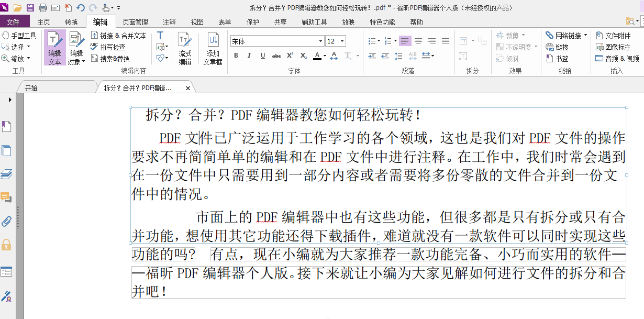Select the Hand tool (手型工具)
Screen dimensions: 644x319
pyautogui.click(x=19, y=36)
